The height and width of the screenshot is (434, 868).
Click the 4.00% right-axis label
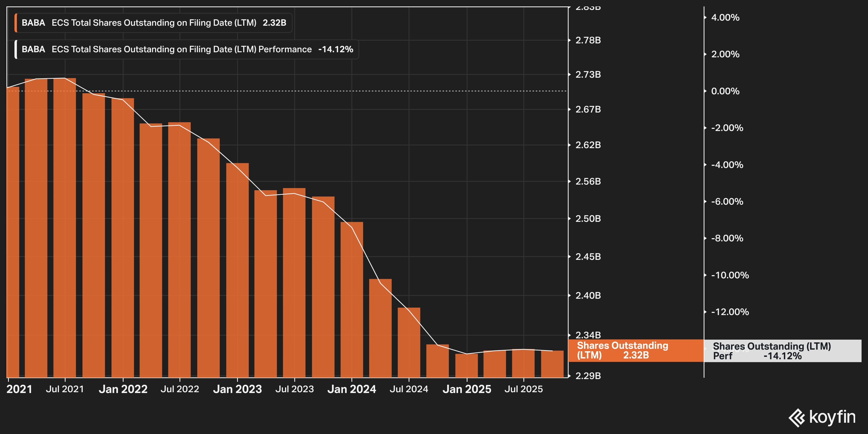coord(725,17)
